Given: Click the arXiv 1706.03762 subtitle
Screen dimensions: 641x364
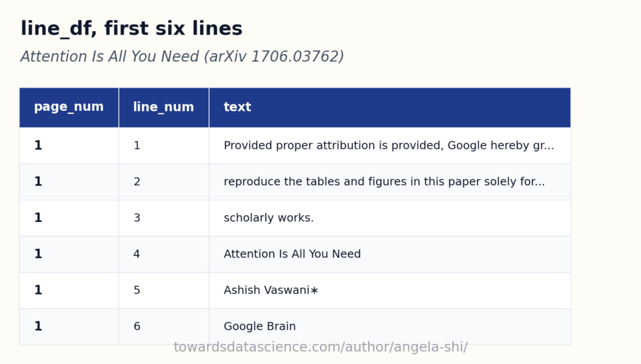Looking at the screenshot, I should (182, 56).
